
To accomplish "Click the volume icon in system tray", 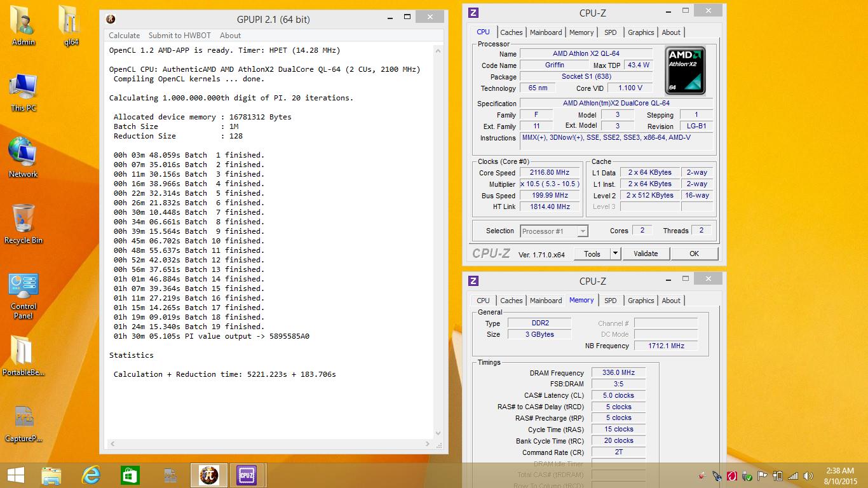I will [808, 476].
